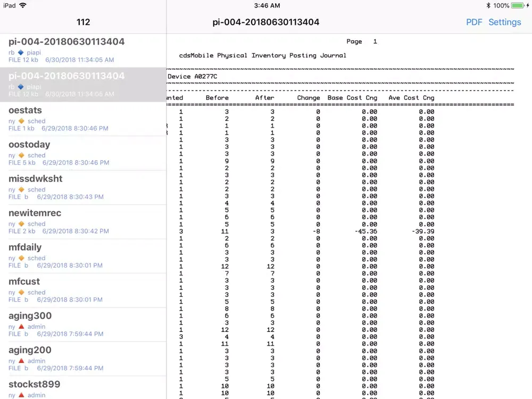Click the -8 change value
Viewport: 532px width, 399px height.
pyautogui.click(x=316, y=231)
